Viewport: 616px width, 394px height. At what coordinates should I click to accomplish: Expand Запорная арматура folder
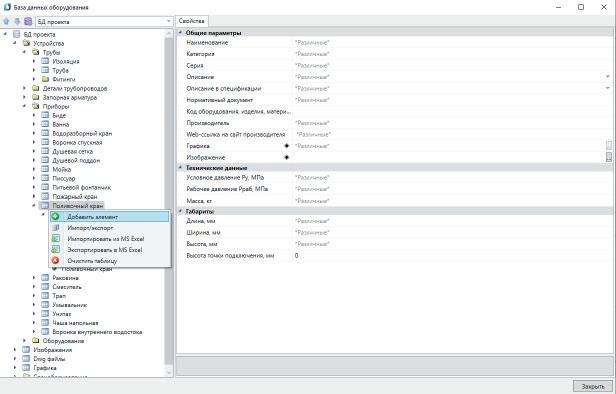(24, 97)
